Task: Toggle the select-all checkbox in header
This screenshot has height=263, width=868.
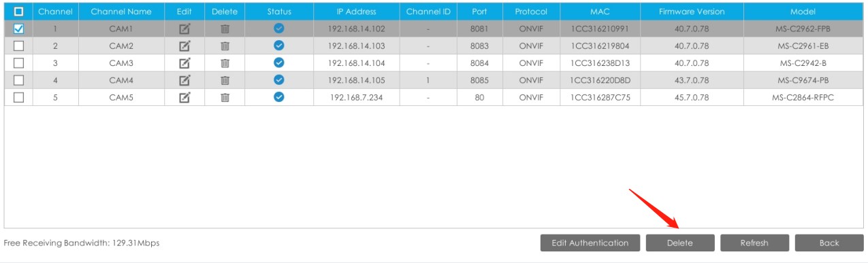Action: 19,12
